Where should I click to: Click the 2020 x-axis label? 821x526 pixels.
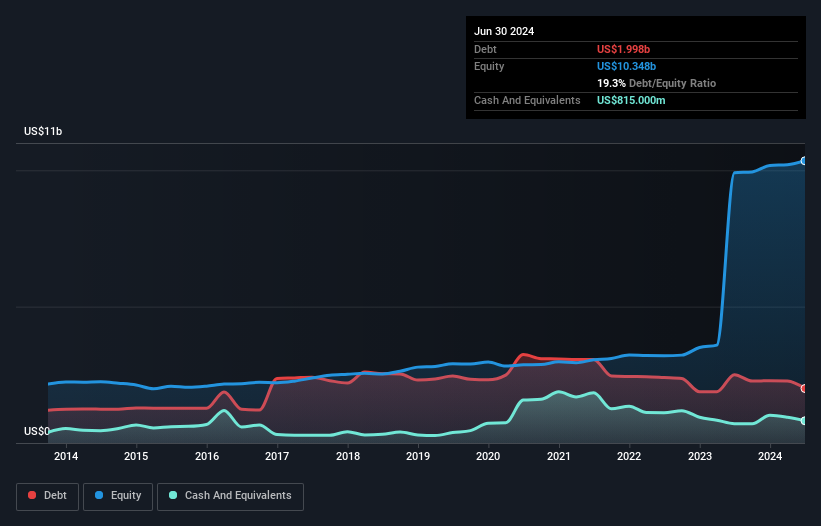488,456
